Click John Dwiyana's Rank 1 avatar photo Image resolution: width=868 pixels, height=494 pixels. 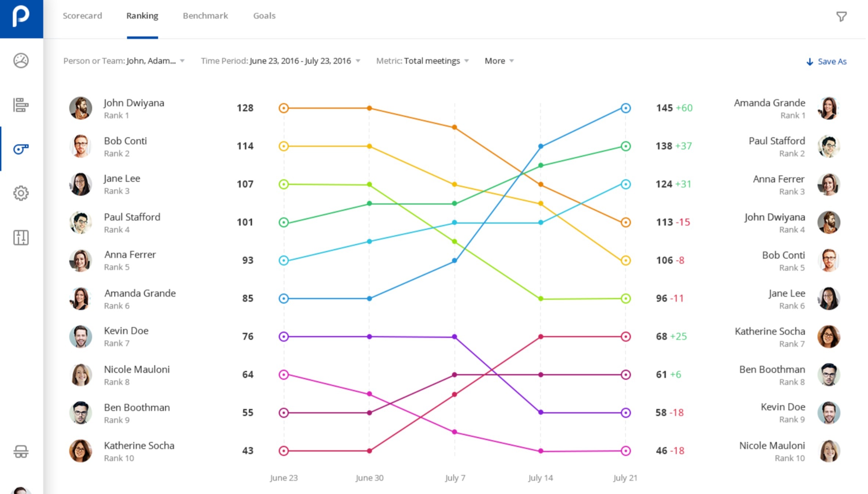(x=80, y=108)
